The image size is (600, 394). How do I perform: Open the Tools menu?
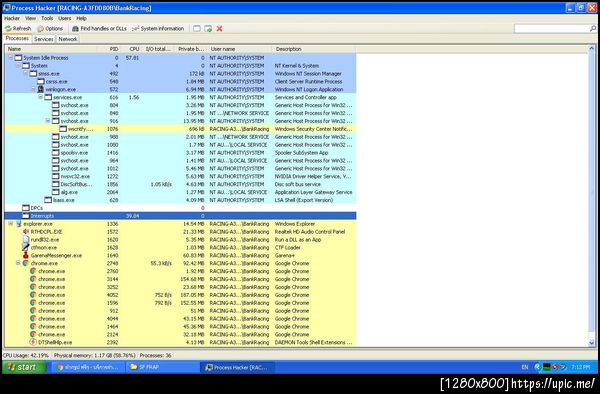click(47, 18)
